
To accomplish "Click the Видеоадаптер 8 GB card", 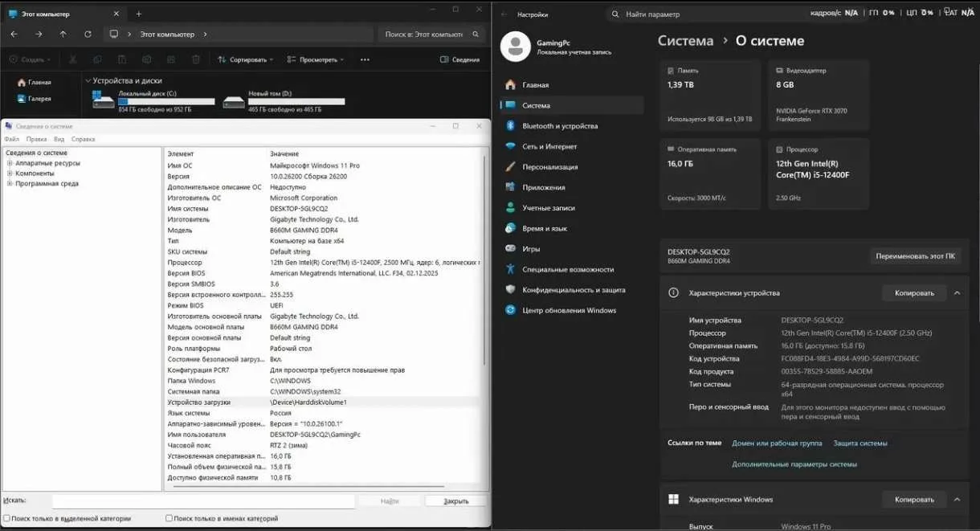I will pos(819,95).
